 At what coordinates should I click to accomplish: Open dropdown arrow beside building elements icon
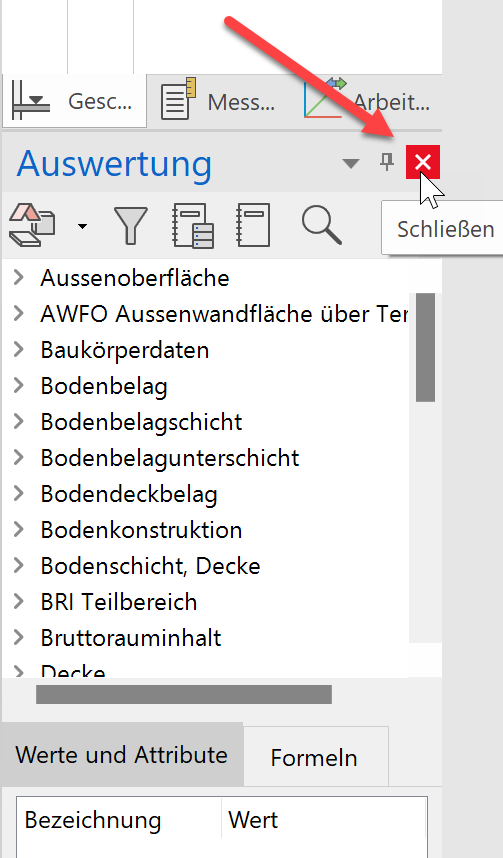pos(82,226)
